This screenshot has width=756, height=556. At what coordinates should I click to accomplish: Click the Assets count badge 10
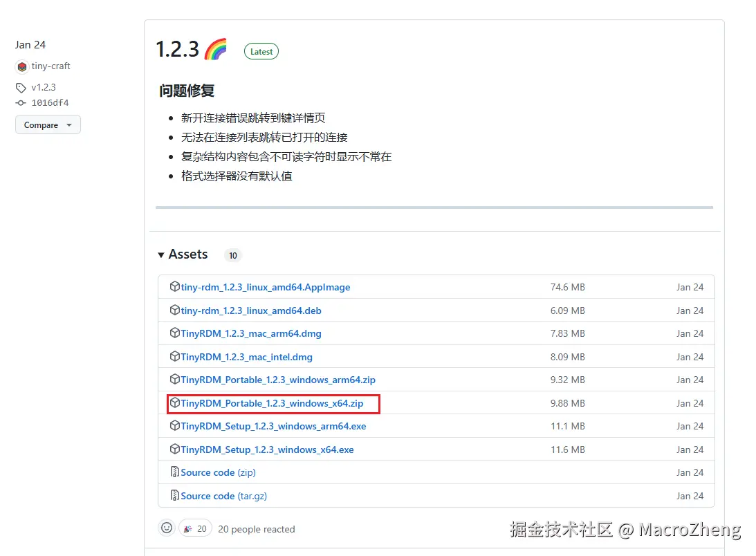click(233, 256)
